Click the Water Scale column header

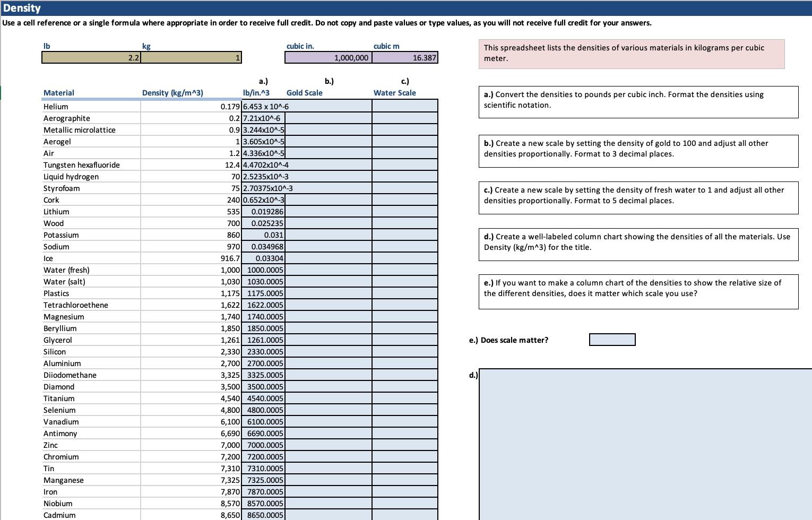click(394, 93)
